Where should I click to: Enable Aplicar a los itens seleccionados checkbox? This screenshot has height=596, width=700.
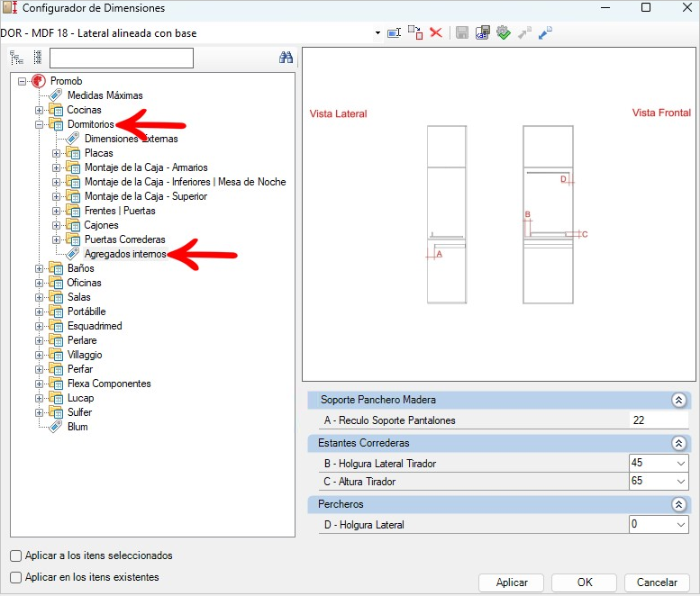(x=15, y=555)
